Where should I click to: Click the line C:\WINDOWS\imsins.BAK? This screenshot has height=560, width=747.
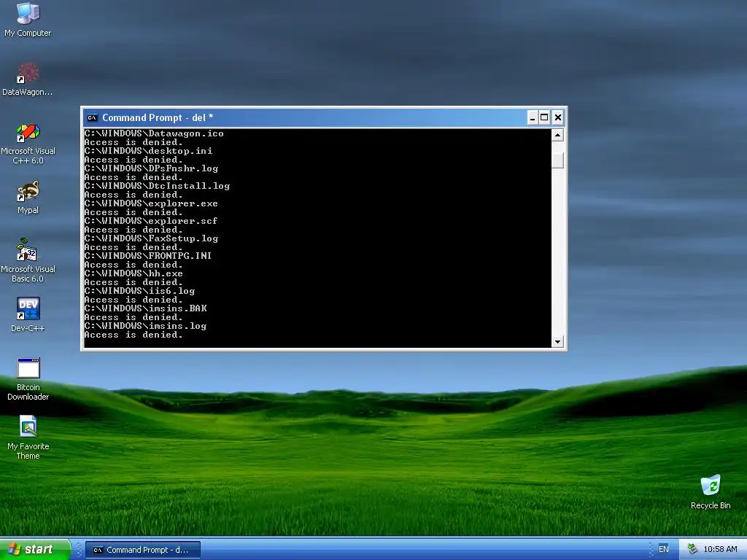click(145, 308)
